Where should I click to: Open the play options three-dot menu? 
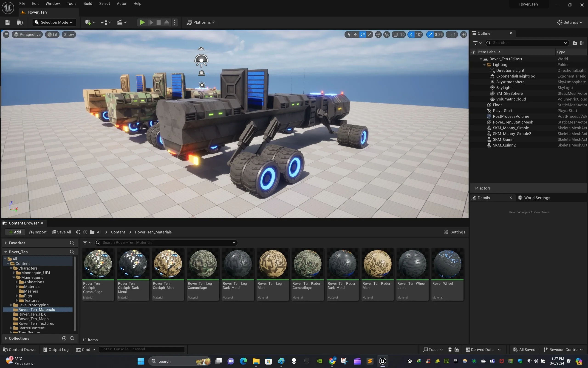[x=175, y=22]
